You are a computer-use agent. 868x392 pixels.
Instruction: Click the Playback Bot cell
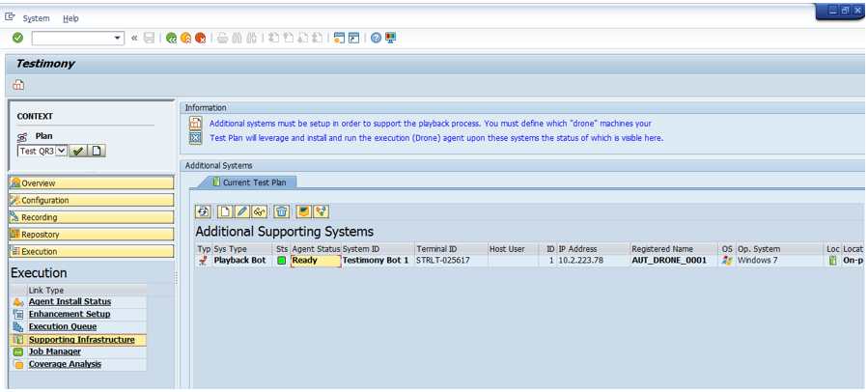[241, 261]
